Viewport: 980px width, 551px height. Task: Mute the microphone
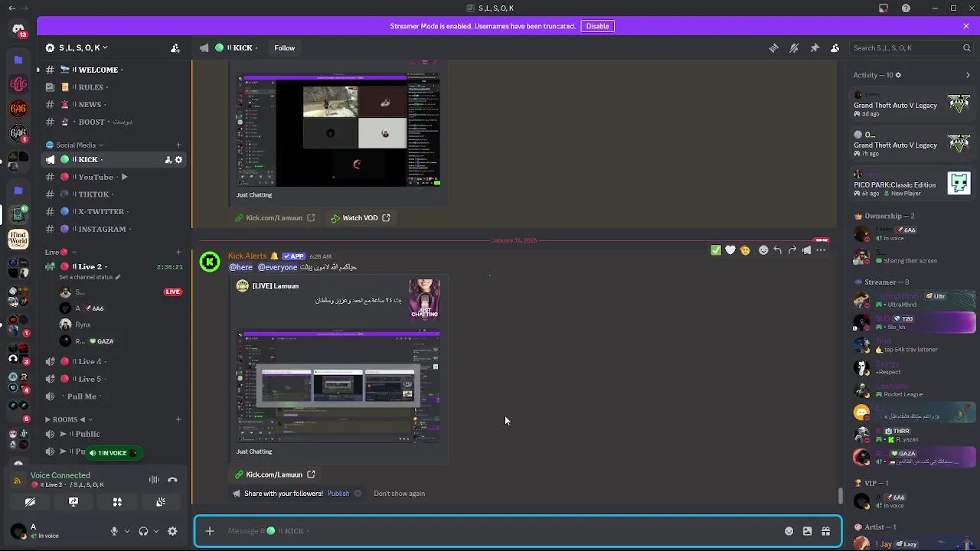(x=114, y=531)
